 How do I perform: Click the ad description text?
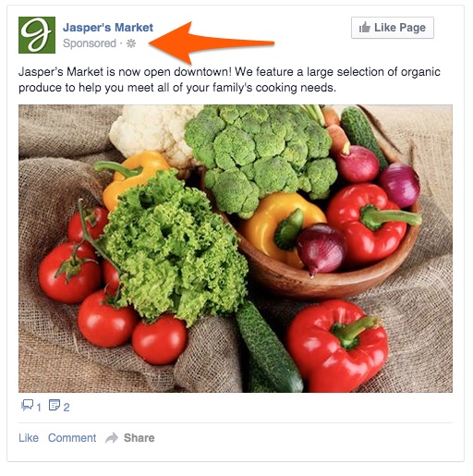tap(229, 79)
